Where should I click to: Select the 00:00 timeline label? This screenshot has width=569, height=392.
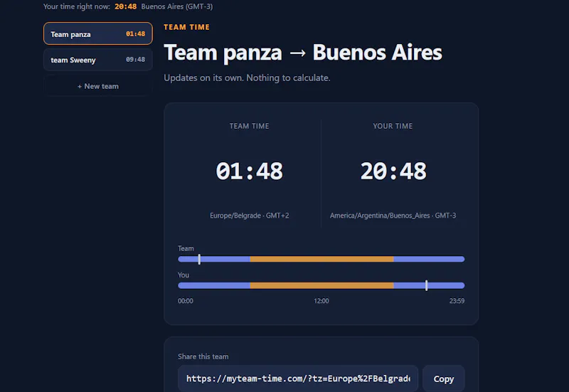pos(186,301)
